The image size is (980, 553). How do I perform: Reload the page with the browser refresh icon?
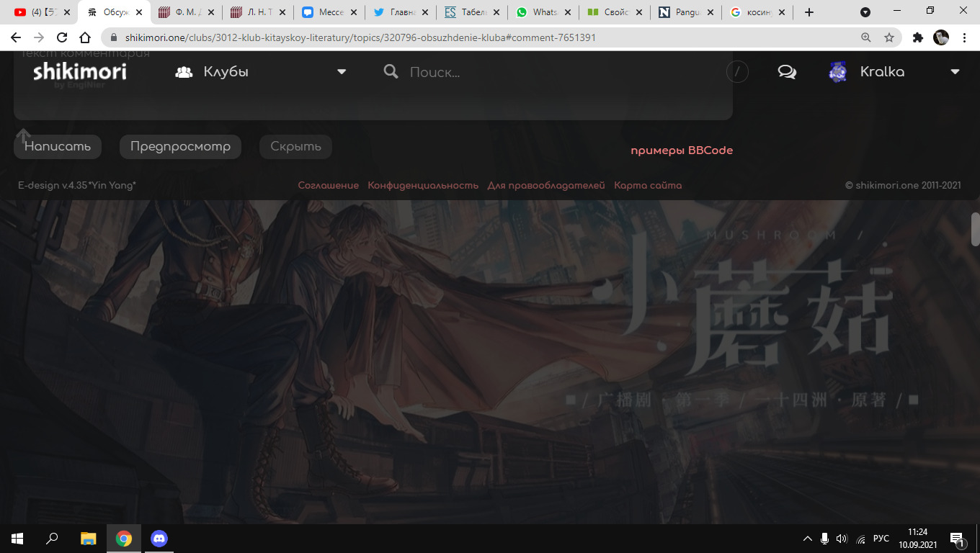pos(62,37)
